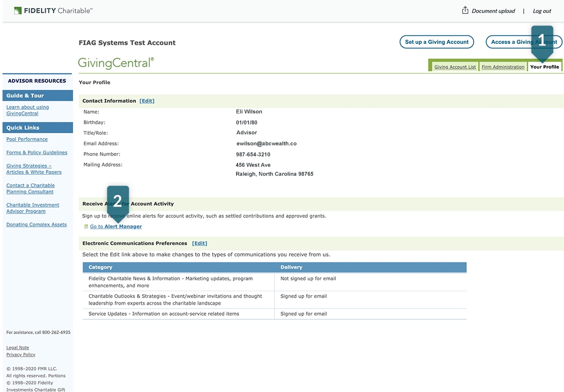Screen dimensions: 564x392
Task: Click the Access a Giving Account button
Action: 524,42
